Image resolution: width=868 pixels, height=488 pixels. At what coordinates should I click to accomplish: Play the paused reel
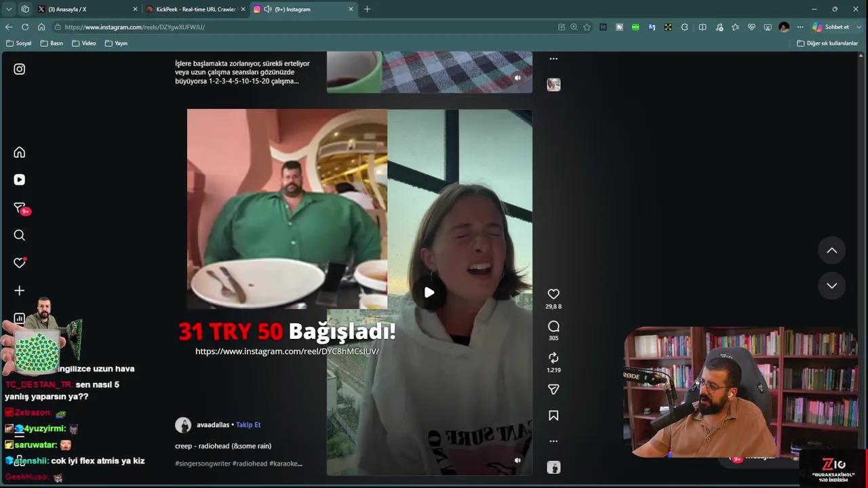point(429,293)
